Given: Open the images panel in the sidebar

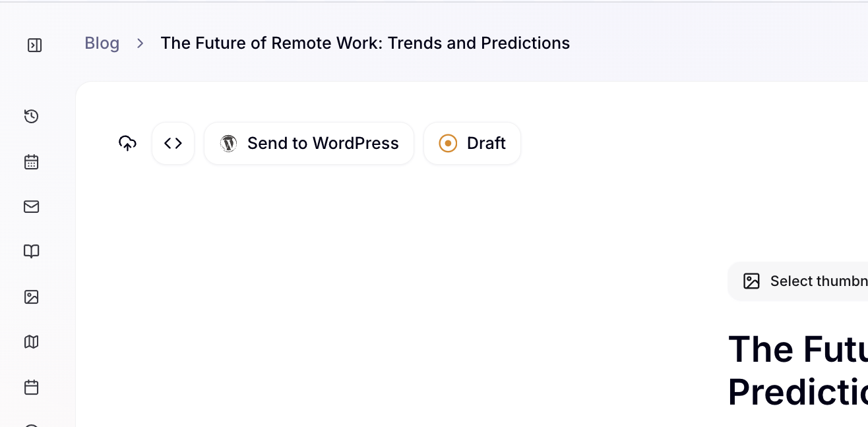Looking at the screenshot, I should click(x=31, y=297).
